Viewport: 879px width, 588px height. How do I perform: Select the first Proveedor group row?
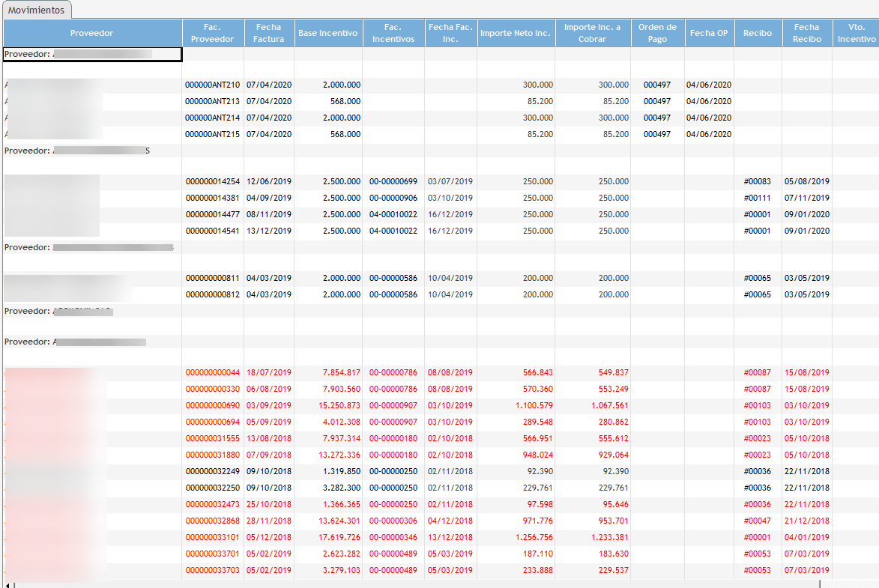coord(92,54)
